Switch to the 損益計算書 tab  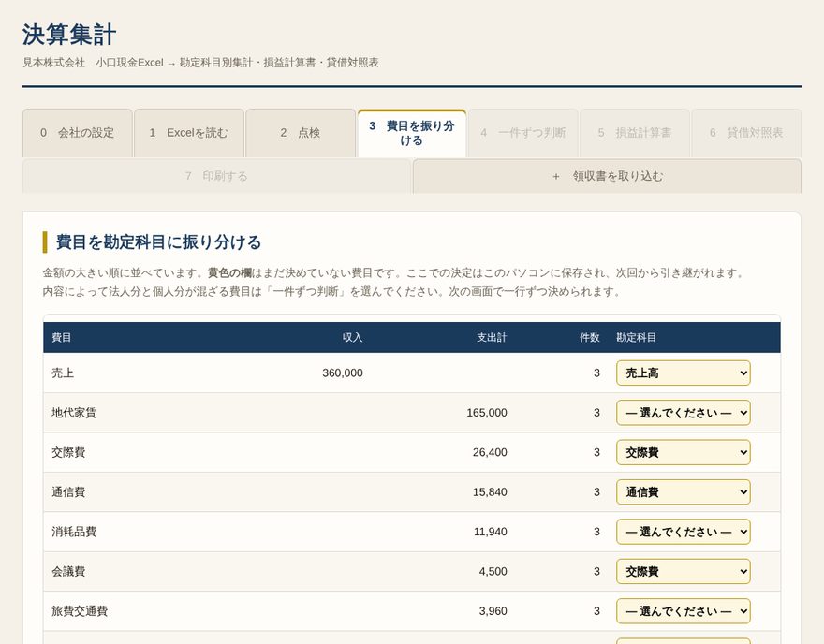coord(635,133)
